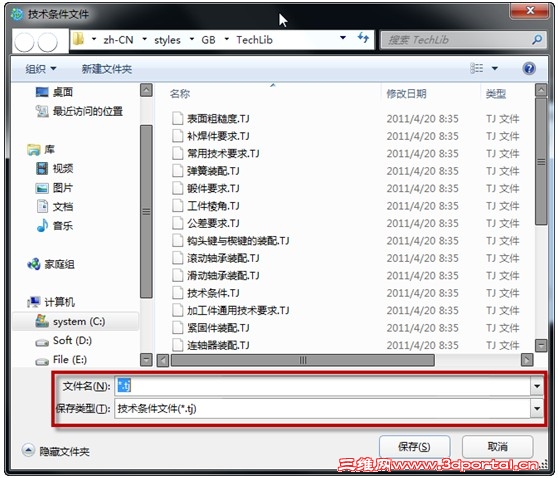Click the Back navigation button

(25, 42)
